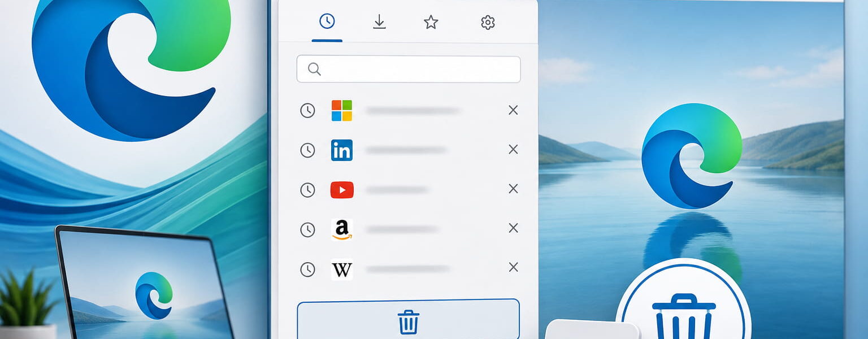Remove the Wikipedia entry with its X
The width and height of the screenshot is (868, 339).
tap(513, 267)
